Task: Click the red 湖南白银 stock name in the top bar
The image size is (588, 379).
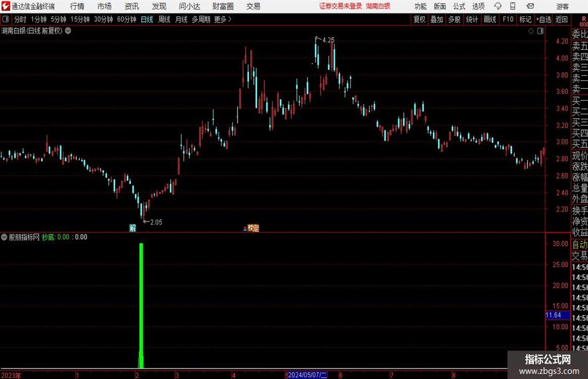Action: (378, 6)
